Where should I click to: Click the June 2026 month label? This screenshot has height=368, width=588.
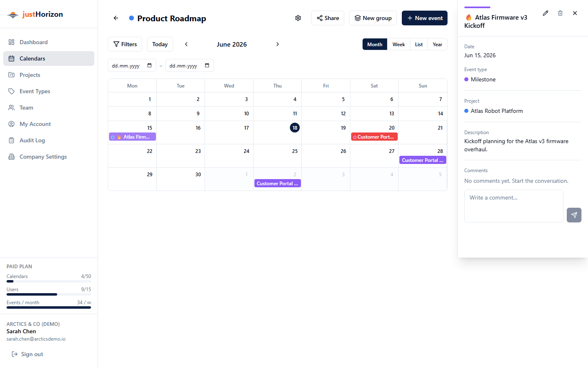(x=232, y=44)
